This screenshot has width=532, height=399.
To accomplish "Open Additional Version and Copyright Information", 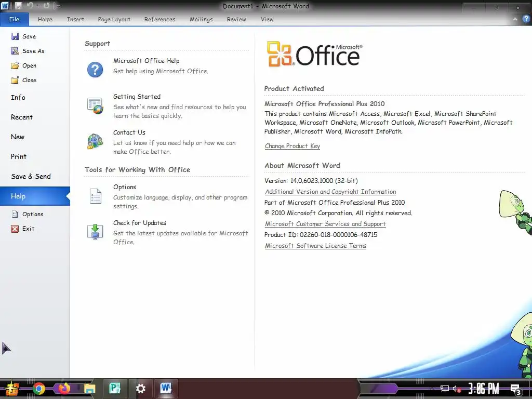I will 330,192.
